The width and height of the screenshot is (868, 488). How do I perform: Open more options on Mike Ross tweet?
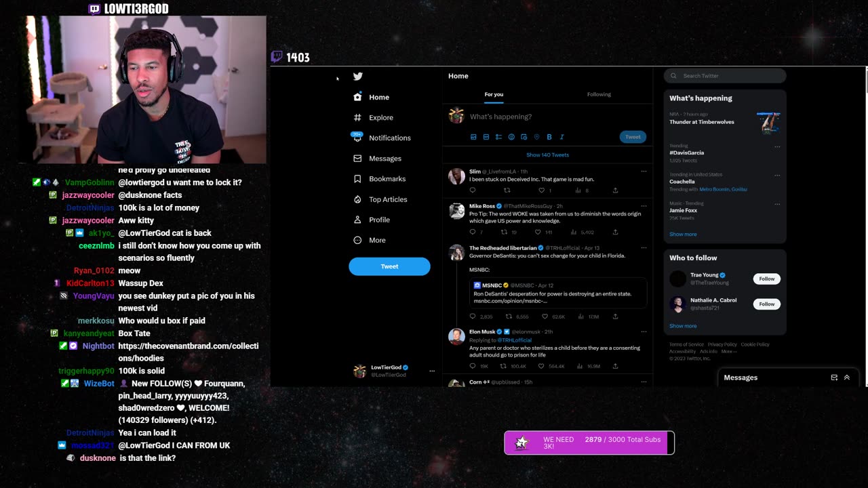644,206
